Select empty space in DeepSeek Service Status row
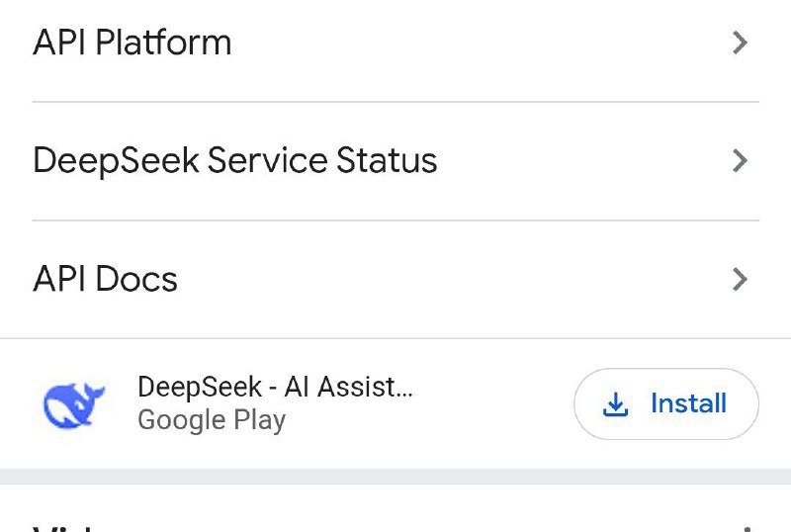 click(x=582, y=161)
